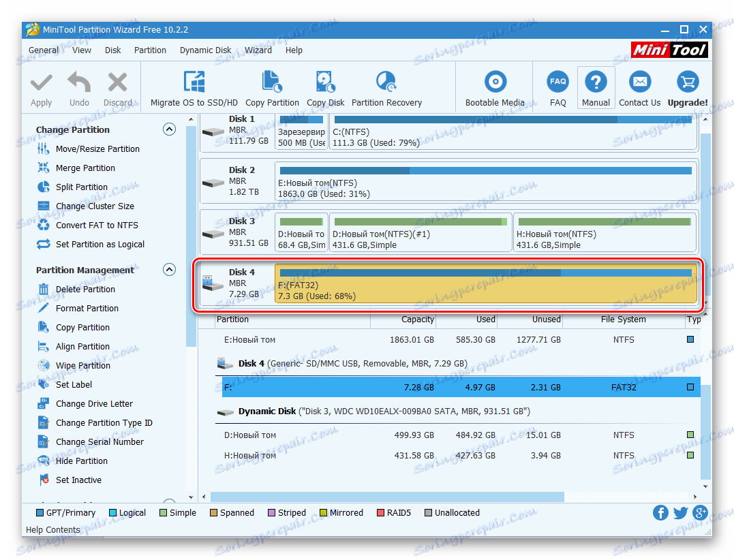Open the FAQ icon
The image size is (734, 560).
click(558, 82)
